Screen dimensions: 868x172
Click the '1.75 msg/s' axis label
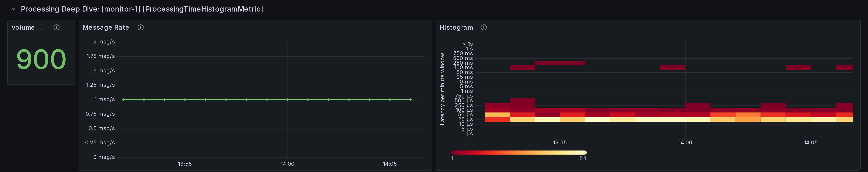coord(101,56)
